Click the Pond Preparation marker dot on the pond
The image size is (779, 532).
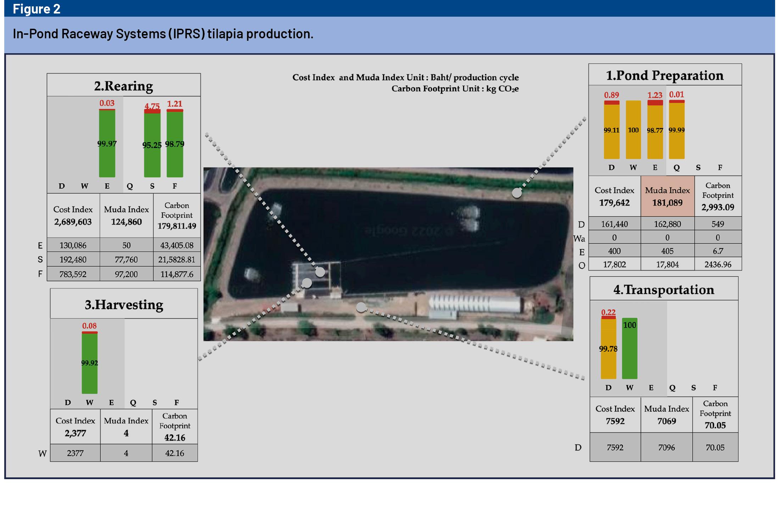(x=517, y=193)
